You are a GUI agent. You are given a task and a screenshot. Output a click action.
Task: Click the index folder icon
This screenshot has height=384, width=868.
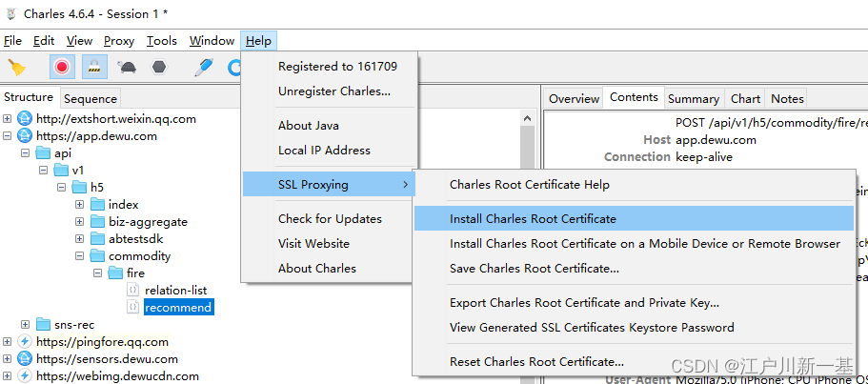(x=97, y=204)
